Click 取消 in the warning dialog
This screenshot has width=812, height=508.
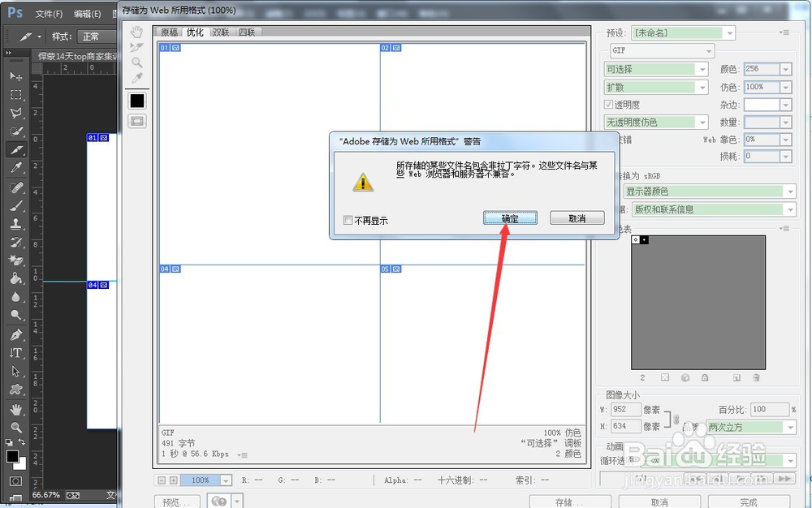(x=577, y=218)
